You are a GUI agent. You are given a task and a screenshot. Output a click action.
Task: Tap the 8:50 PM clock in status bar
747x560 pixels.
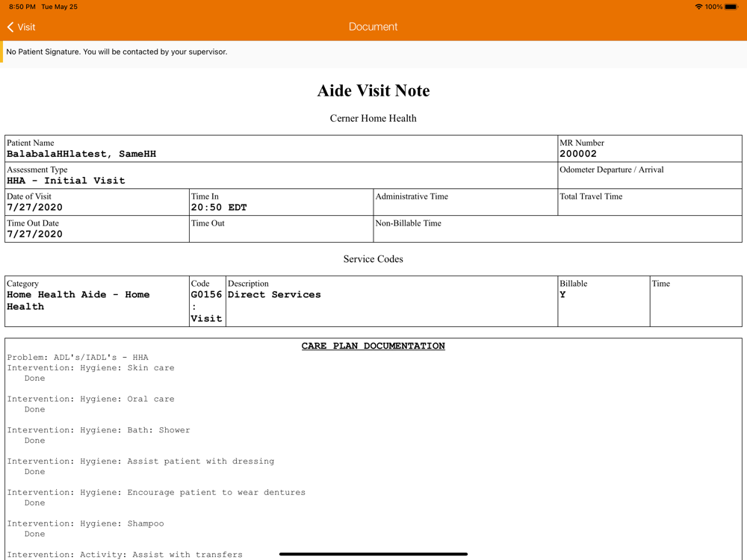click(22, 7)
